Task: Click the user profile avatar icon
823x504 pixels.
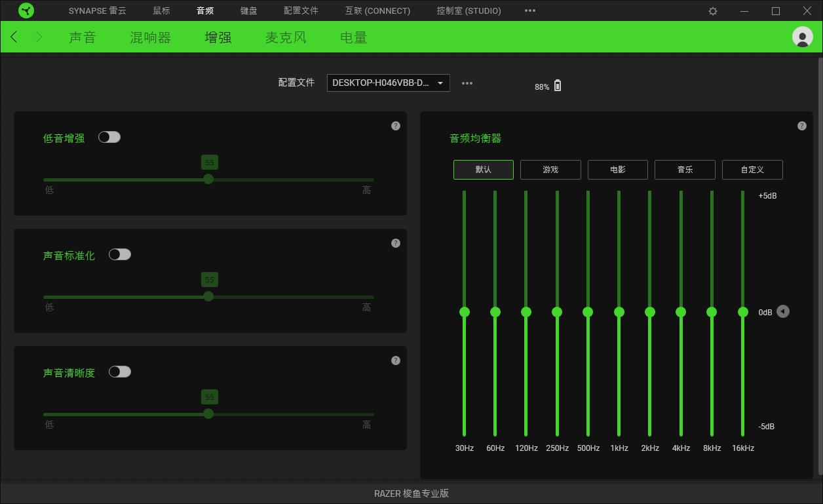Action: (802, 37)
